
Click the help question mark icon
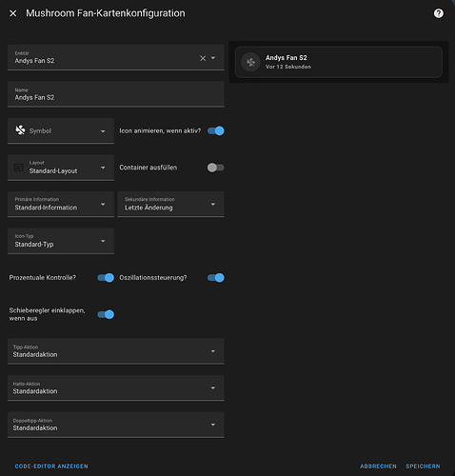pyautogui.click(x=439, y=13)
